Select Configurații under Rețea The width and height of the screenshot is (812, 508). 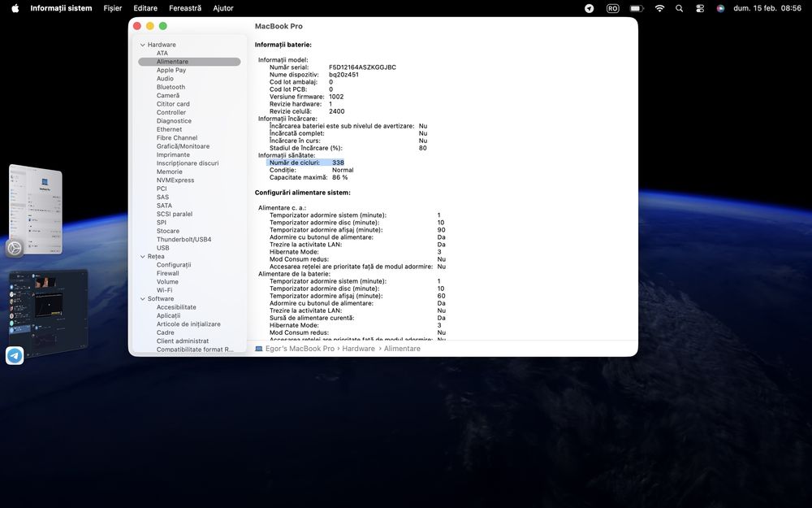174,265
